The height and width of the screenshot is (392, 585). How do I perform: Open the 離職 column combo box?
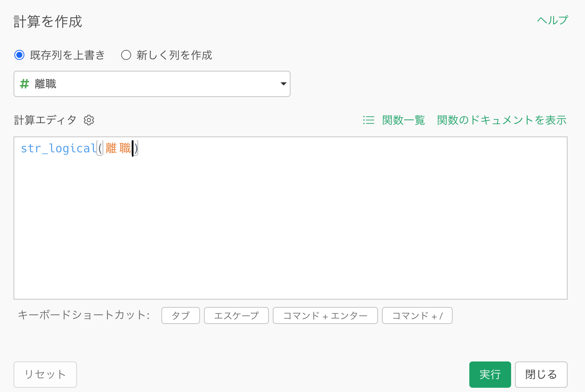pos(152,84)
